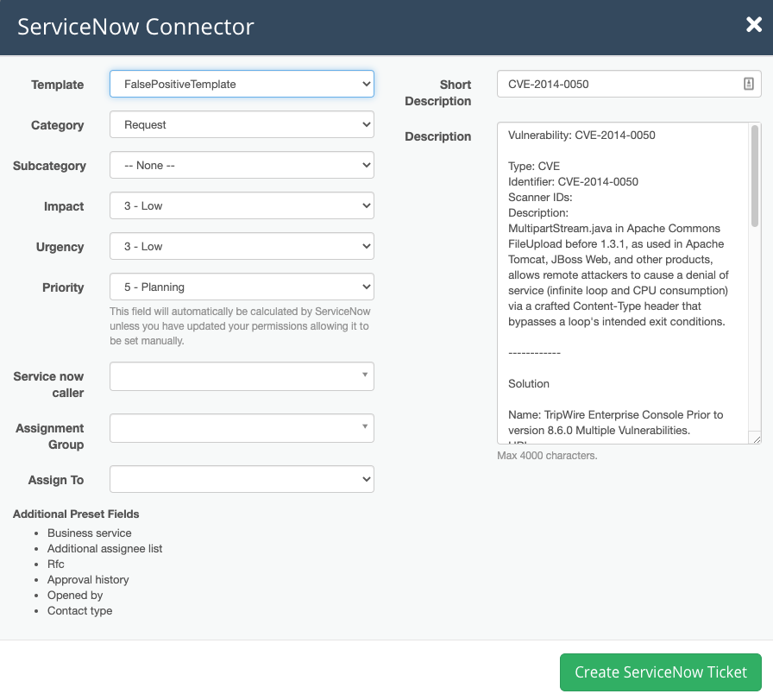
Task: Click the Description text area scrollbar
Action: (755, 176)
